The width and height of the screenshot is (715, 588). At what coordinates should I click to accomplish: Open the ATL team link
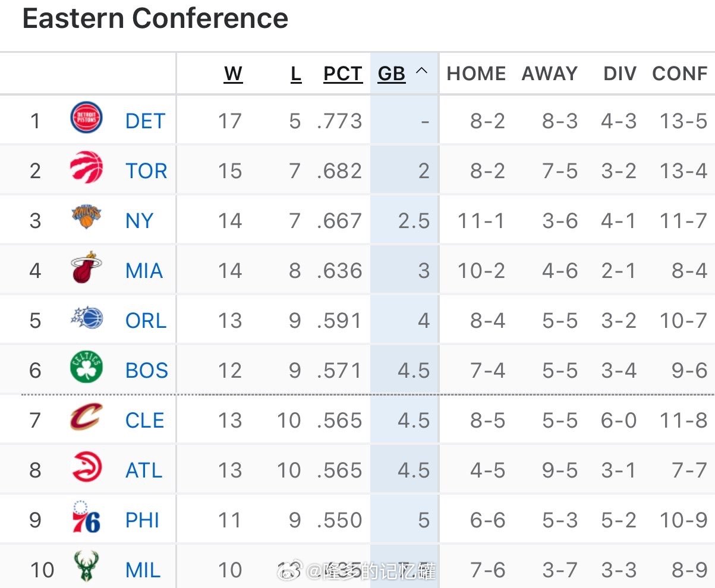coord(144,470)
